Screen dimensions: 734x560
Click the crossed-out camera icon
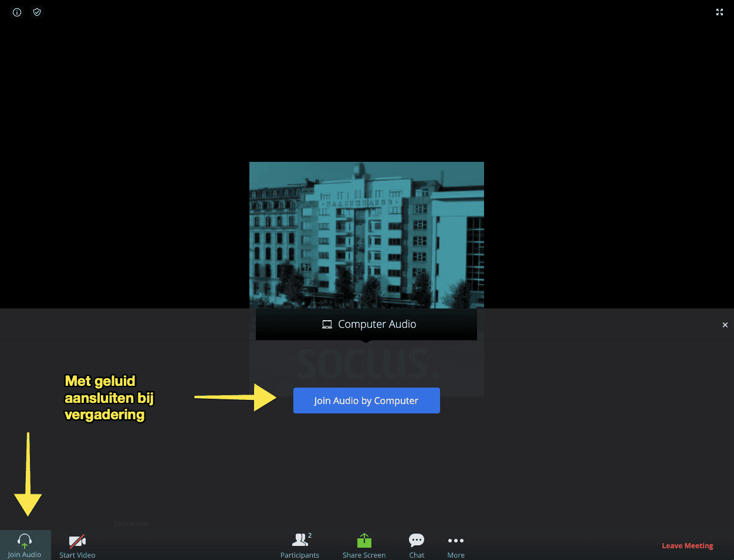coord(77,540)
